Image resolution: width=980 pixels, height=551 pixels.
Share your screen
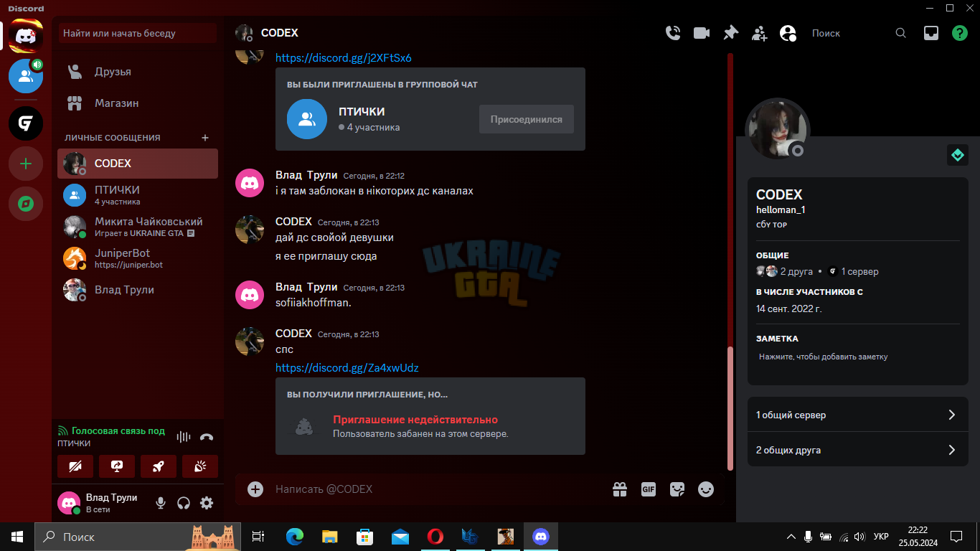pyautogui.click(x=117, y=466)
